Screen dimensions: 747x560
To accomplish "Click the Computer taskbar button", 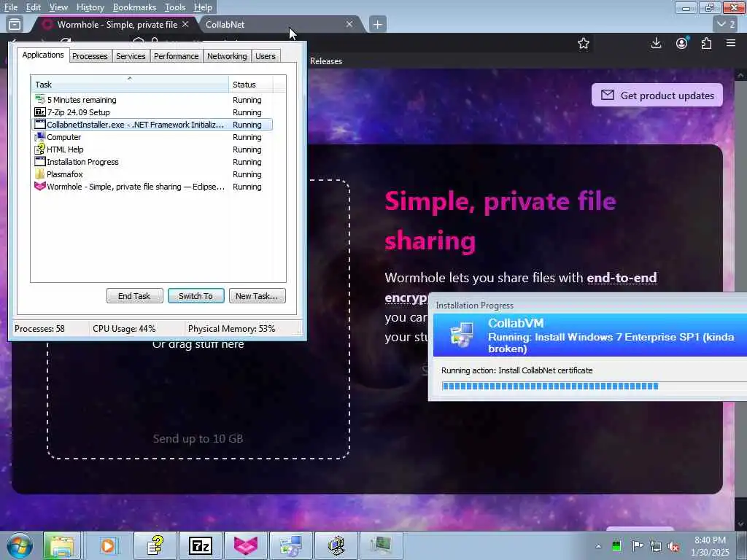I will [x=336, y=545].
